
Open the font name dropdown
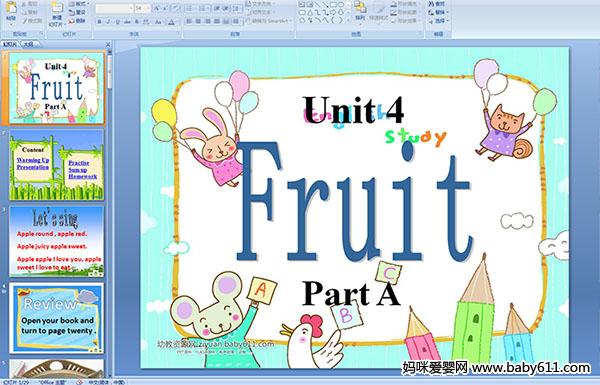click(131, 8)
